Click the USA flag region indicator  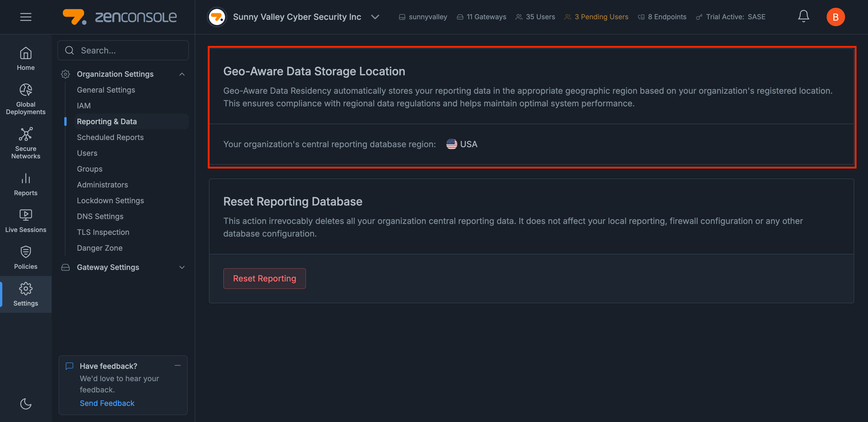point(452,144)
